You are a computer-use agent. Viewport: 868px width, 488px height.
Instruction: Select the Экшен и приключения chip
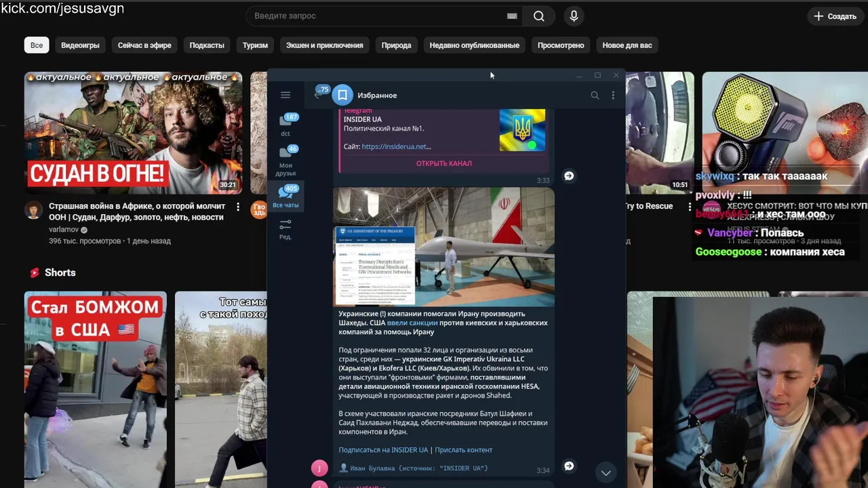coord(324,45)
